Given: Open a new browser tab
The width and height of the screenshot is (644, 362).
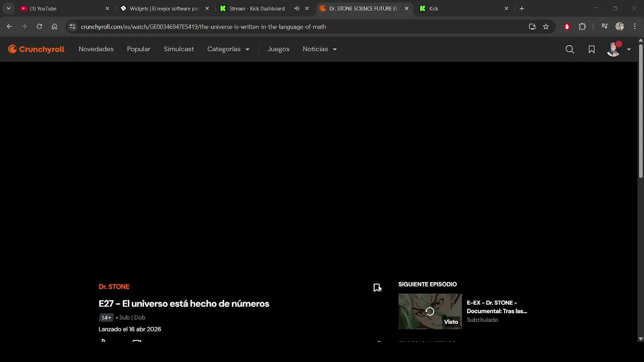Looking at the screenshot, I should tap(522, 9).
